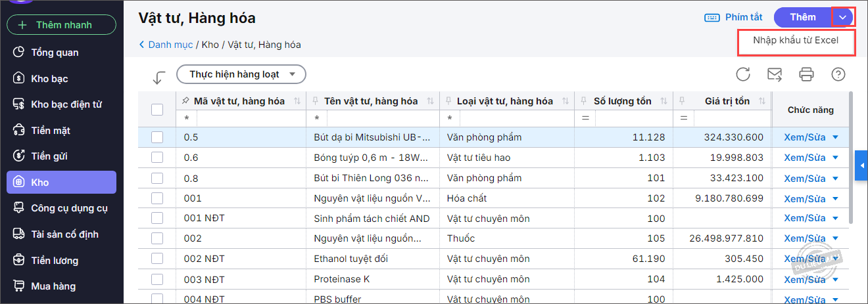Go to Tài sản cố định menu
The height and width of the screenshot is (304, 868).
[x=64, y=234]
